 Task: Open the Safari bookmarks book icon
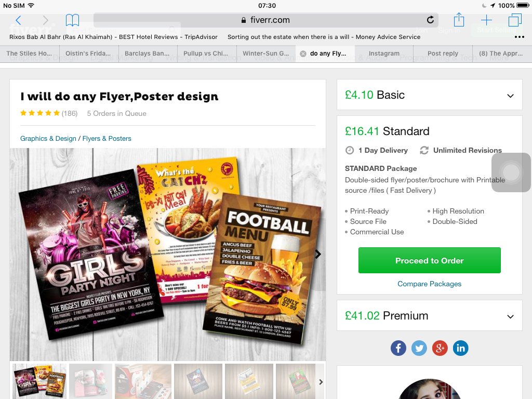pos(72,20)
